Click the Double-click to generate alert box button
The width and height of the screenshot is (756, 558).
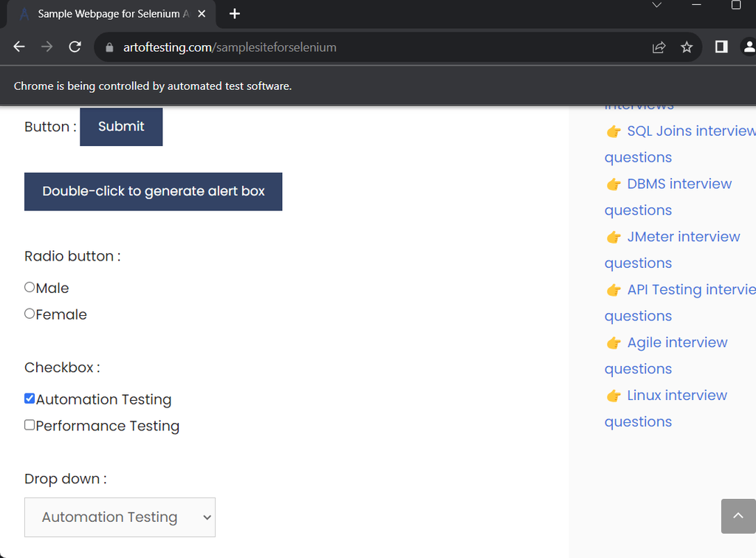pos(153,191)
